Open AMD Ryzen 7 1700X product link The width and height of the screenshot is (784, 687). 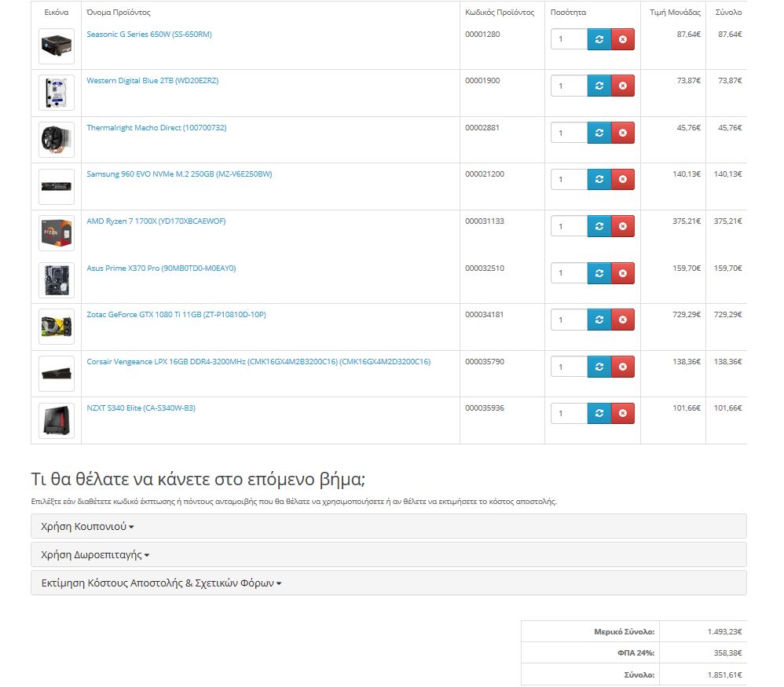(x=156, y=221)
